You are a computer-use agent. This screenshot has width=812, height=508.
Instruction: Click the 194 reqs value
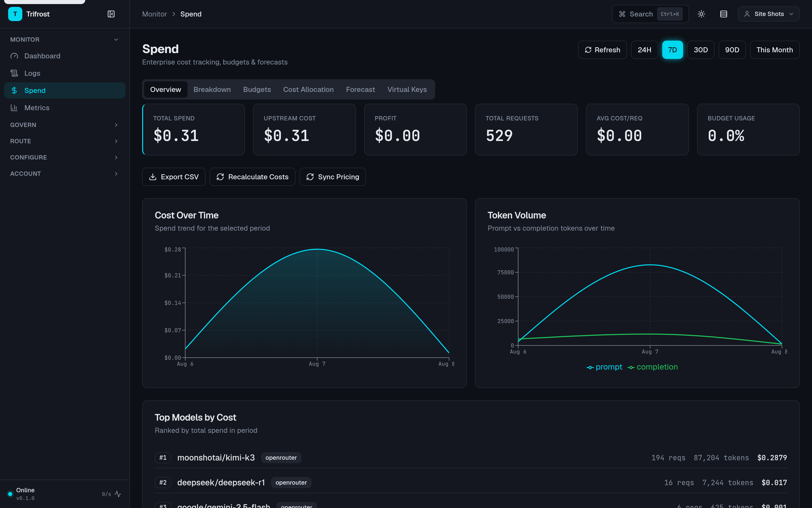click(x=668, y=458)
